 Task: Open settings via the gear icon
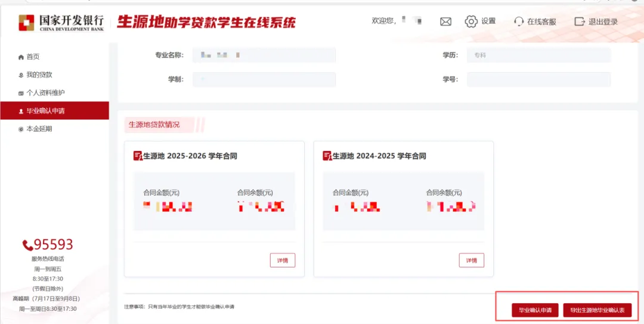(x=471, y=21)
